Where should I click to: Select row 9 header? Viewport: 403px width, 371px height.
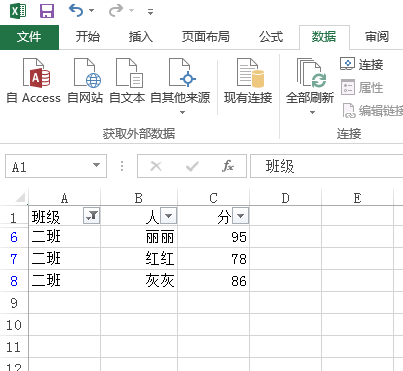tap(14, 303)
